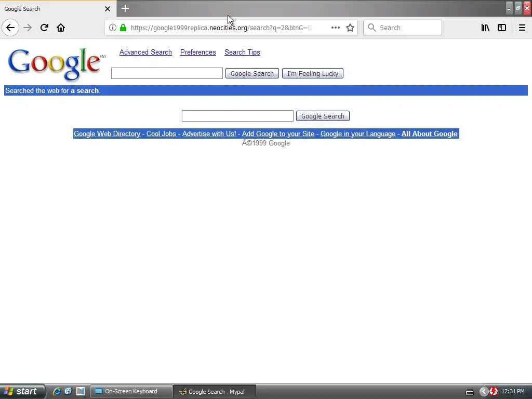The image size is (532, 399).
Task: Click the taskbar clock showing 12:31 PM
Action: coord(513,392)
